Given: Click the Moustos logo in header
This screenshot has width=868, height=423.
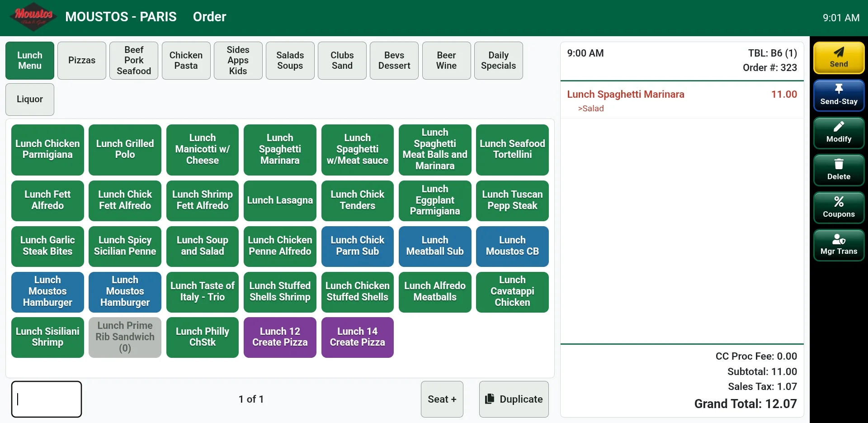Looking at the screenshot, I should pos(33,17).
